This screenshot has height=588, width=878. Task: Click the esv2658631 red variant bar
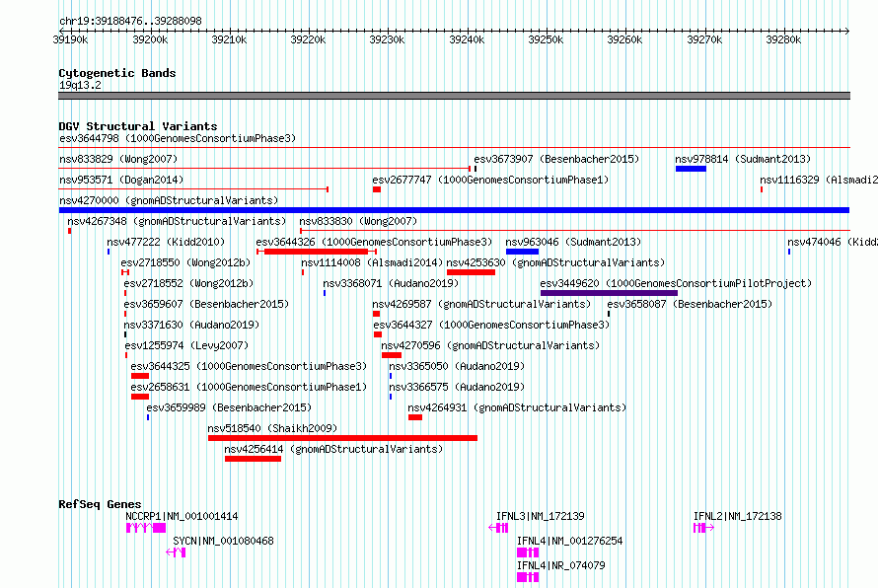pos(140,397)
